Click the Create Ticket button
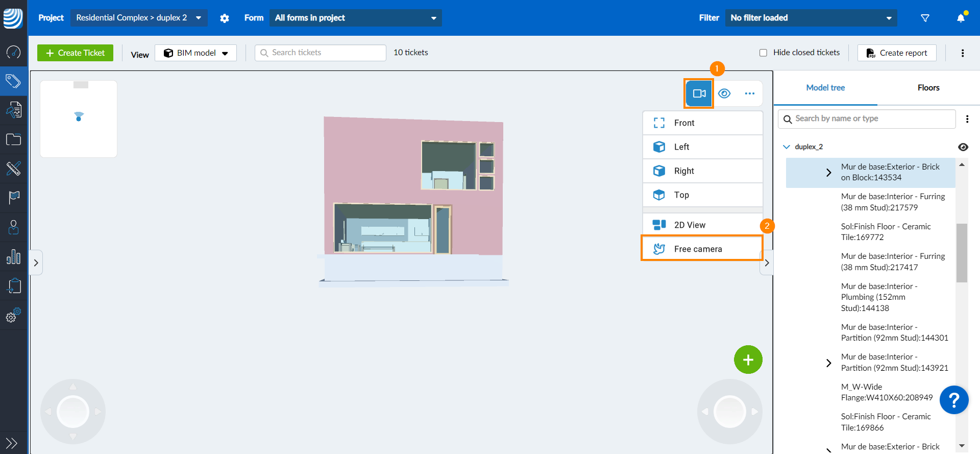This screenshot has width=980, height=454. pos(75,53)
